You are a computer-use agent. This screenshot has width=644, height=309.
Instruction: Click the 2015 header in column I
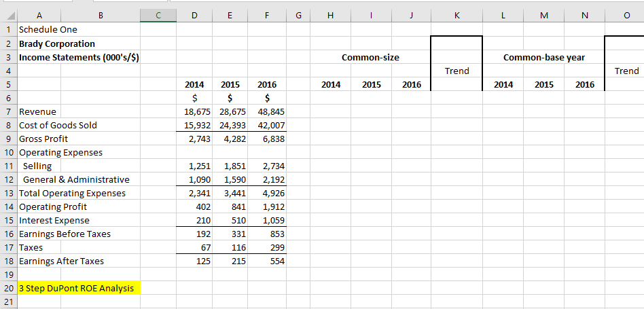tap(371, 84)
